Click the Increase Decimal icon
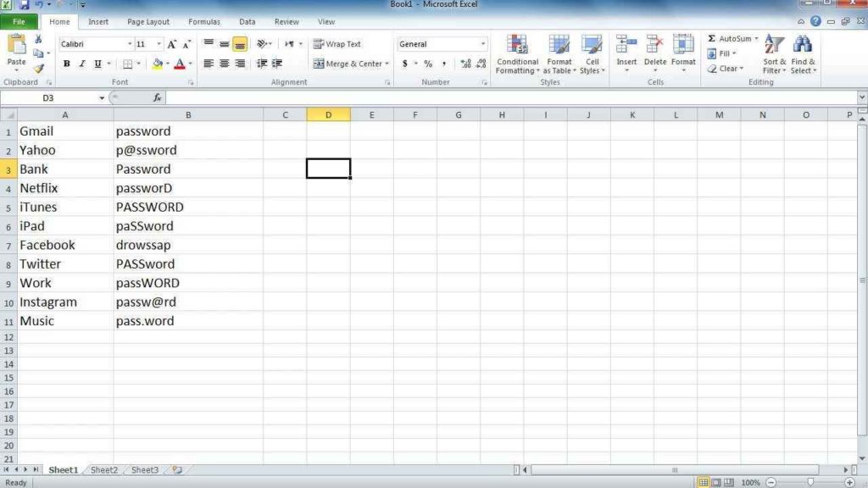This screenshot has width=868, height=488. click(465, 64)
